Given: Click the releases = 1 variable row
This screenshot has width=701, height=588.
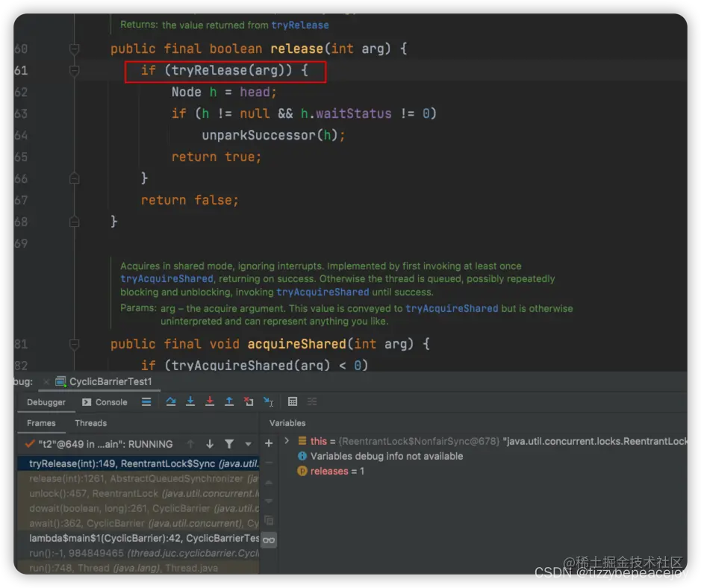Looking at the screenshot, I should coord(331,471).
